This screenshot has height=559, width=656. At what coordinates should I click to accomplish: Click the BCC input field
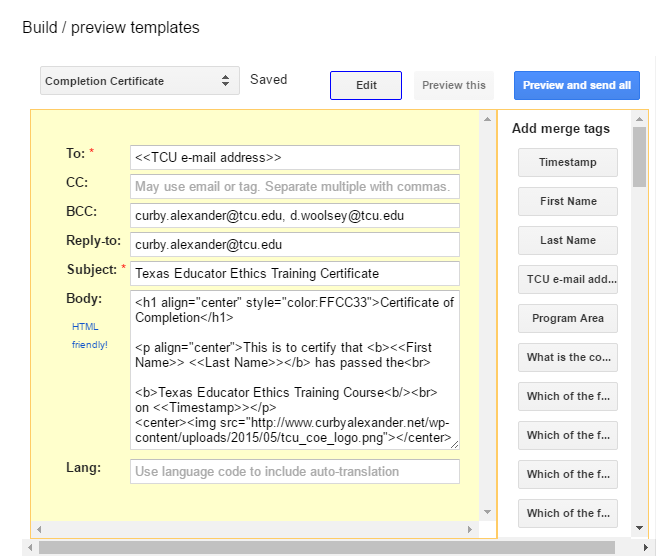tap(295, 215)
